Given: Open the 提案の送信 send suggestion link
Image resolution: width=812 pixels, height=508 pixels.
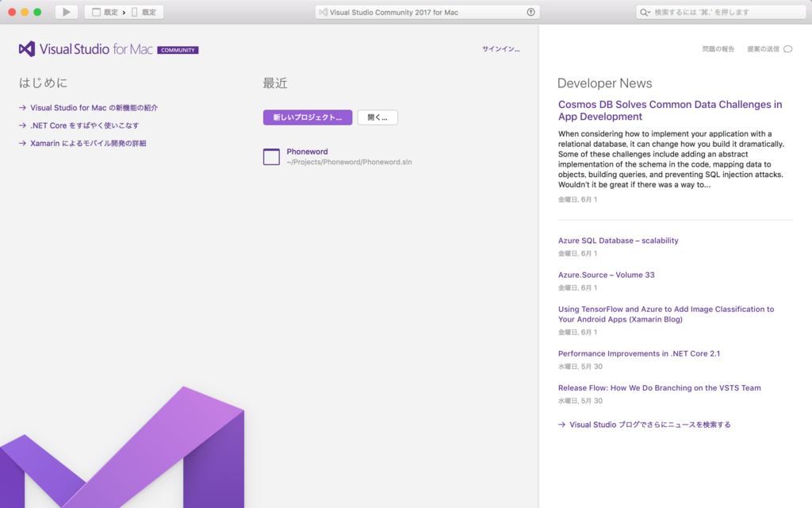Looking at the screenshot, I should click(763, 48).
